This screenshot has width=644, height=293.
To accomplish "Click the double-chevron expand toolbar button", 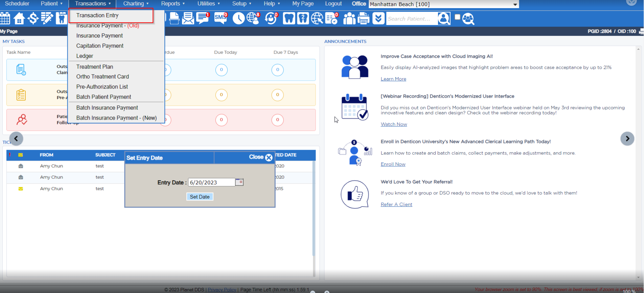I will [x=378, y=18].
